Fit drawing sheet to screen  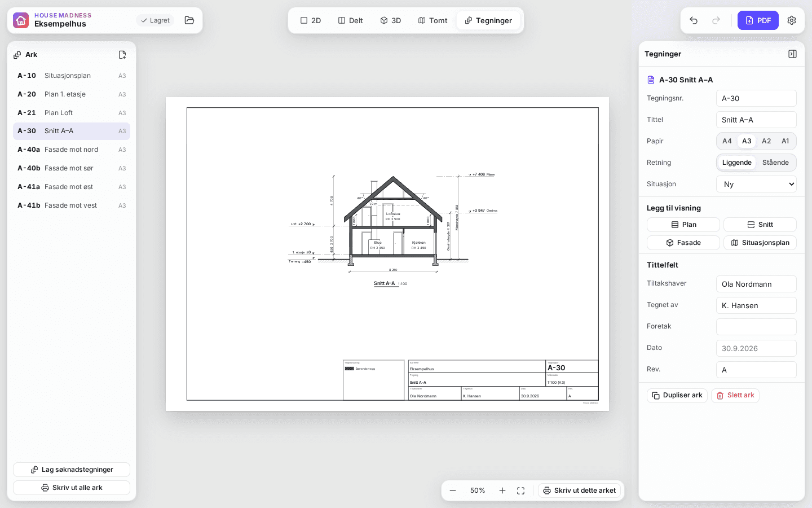(521, 491)
